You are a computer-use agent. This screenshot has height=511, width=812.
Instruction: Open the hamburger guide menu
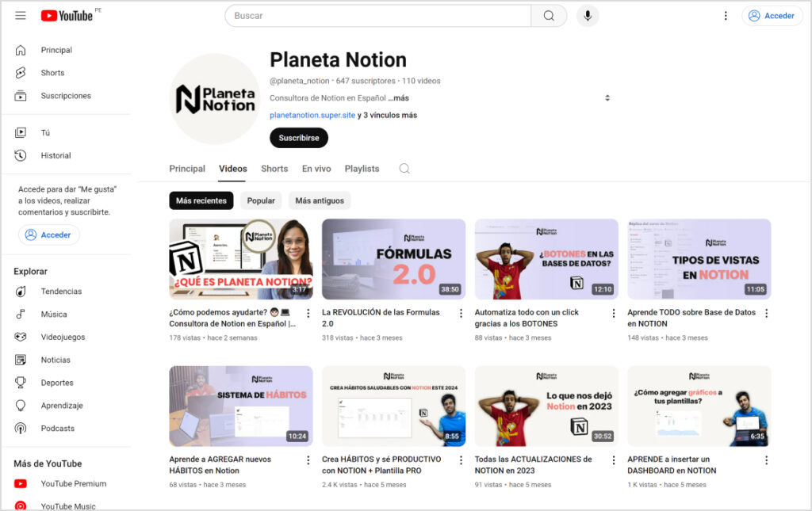click(x=20, y=16)
